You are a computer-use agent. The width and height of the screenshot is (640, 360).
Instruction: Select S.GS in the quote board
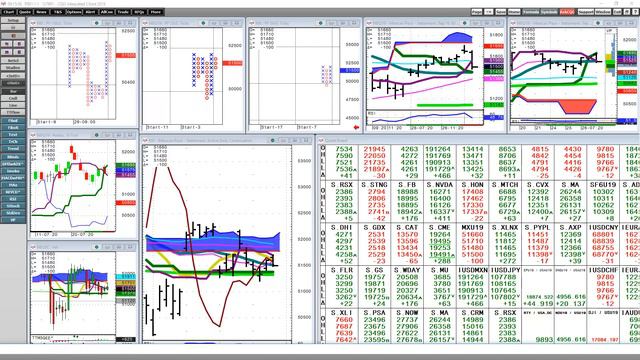(374, 270)
